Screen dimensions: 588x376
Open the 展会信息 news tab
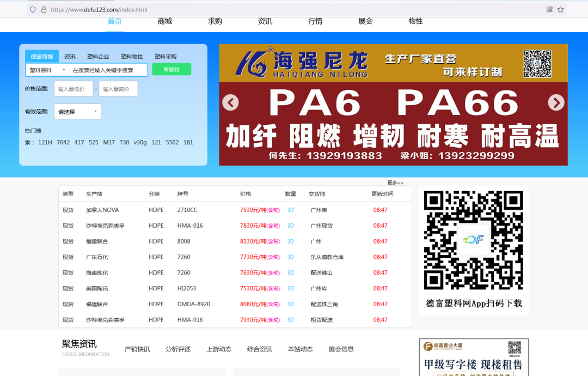coord(341,349)
